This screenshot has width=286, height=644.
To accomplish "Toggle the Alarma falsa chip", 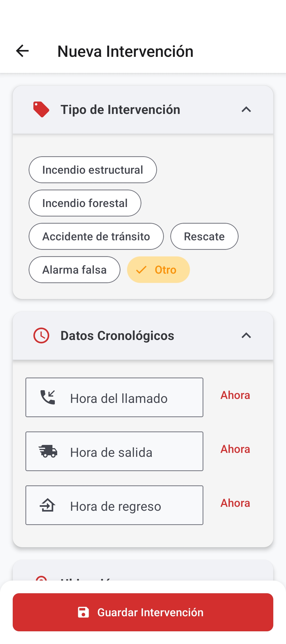I will tap(74, 270).
